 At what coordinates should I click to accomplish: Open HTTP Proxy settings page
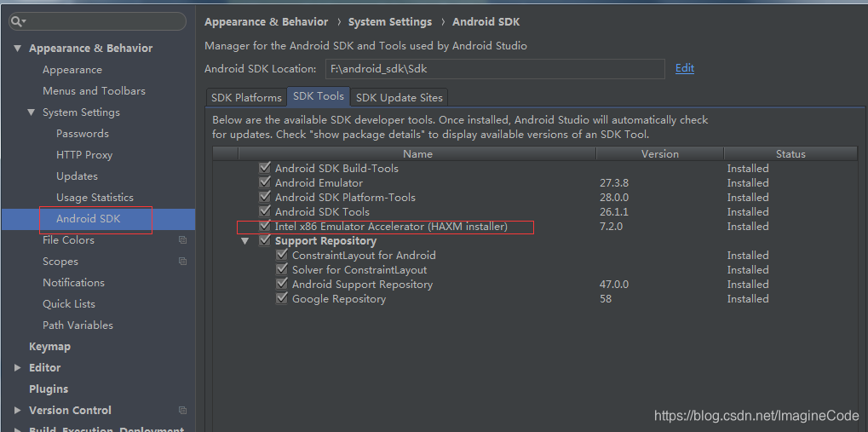coord(84,155)
